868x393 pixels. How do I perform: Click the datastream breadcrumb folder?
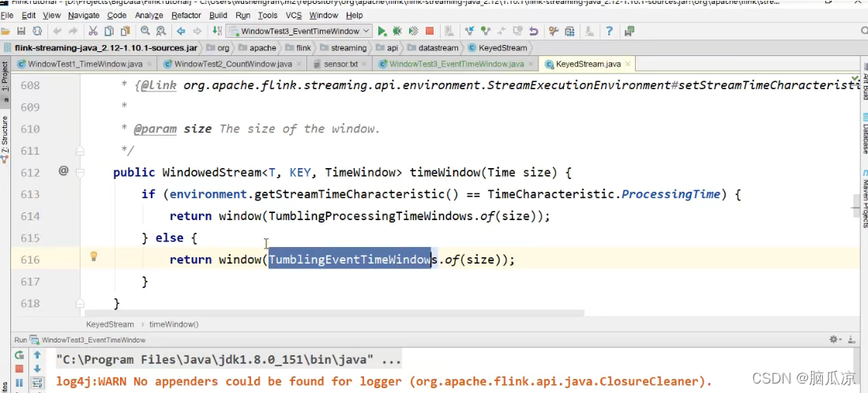433,48
